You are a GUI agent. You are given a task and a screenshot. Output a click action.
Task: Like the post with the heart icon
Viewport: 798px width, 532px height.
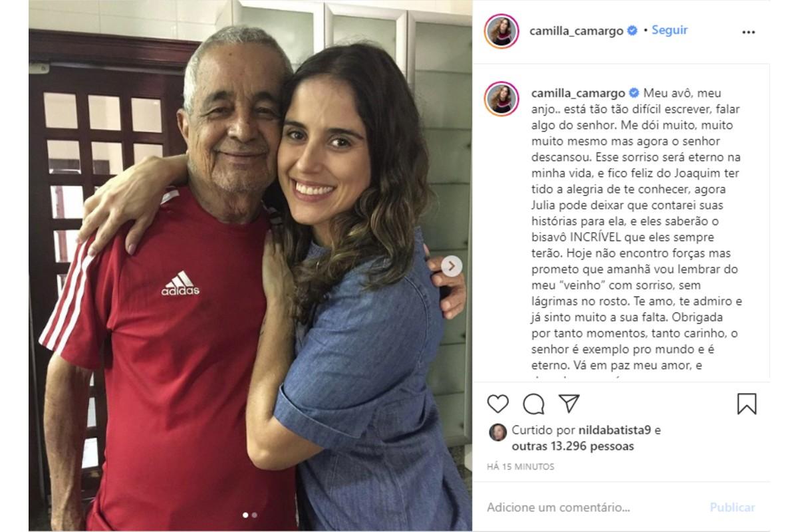click(x=497, y=404)
